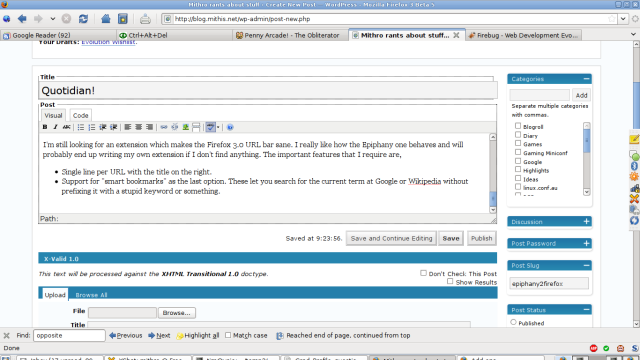Click the print page toolbar icon
640x360 pixels.
click(x=145, y=19)
